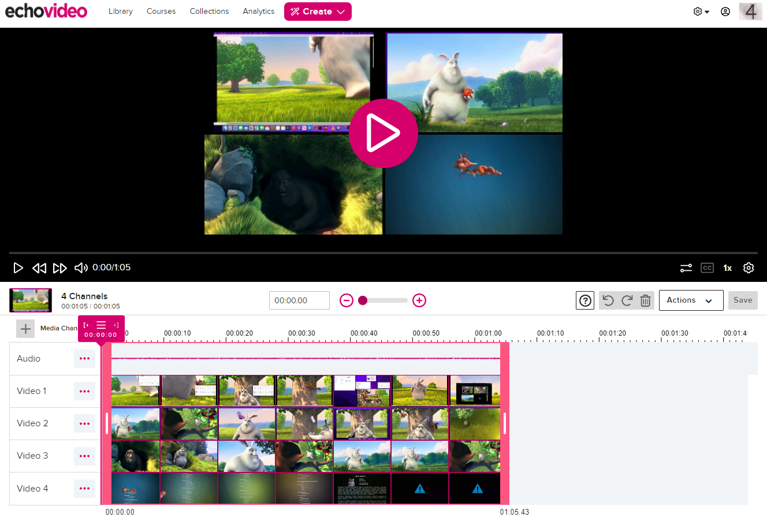
Task: Click the echovideo logo
Action: click(46, 11)
